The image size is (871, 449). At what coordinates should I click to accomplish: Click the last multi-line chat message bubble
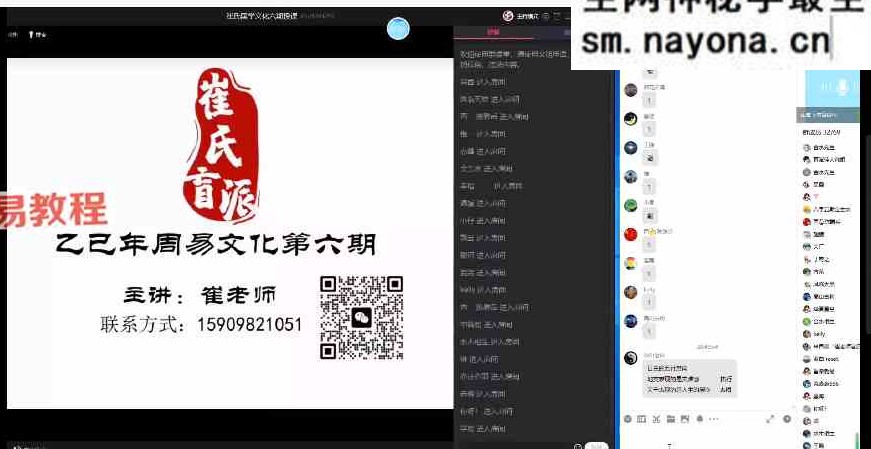[689, 378]
